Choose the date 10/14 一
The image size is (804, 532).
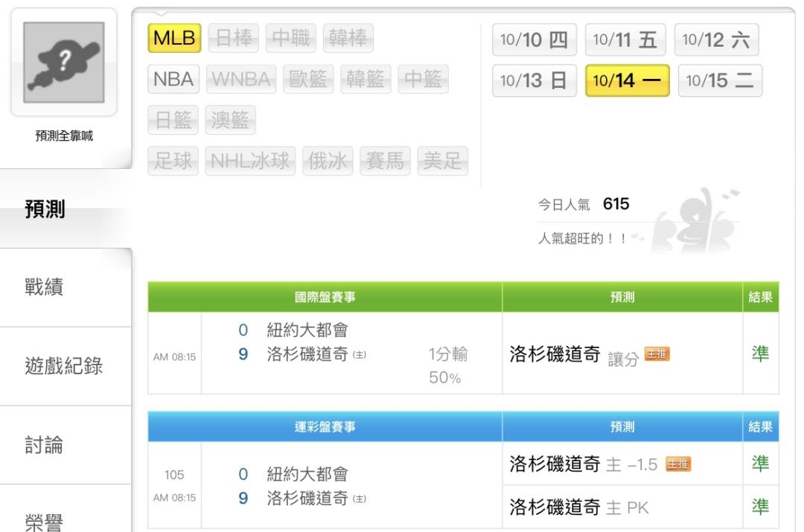(627, 80)
